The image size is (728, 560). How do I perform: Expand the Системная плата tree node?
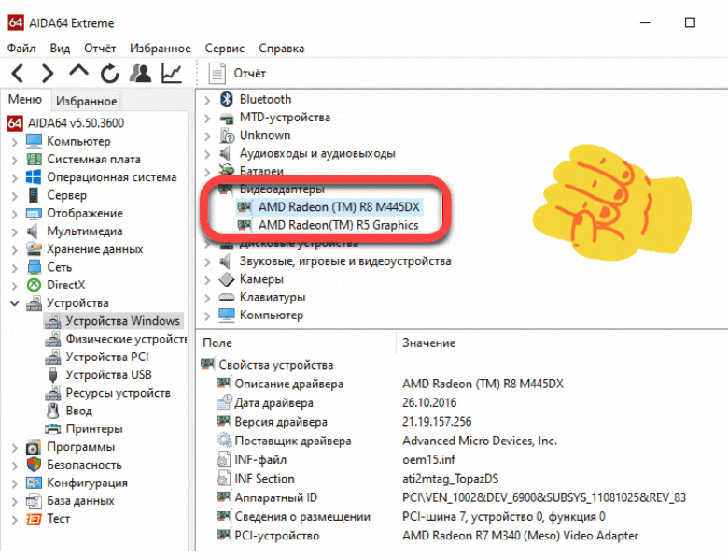click(x=14, y=160)
